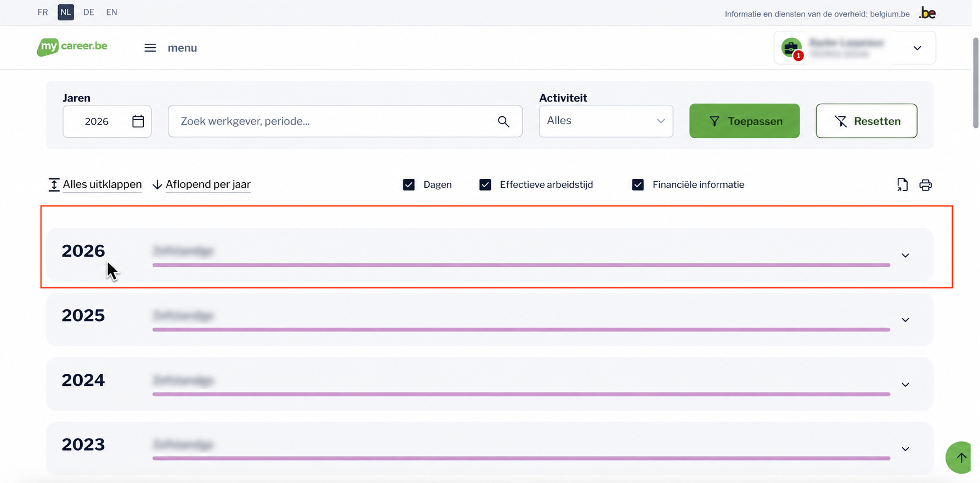
Task: Expand the 2025 row chevron
Action: tap(905, 320)
